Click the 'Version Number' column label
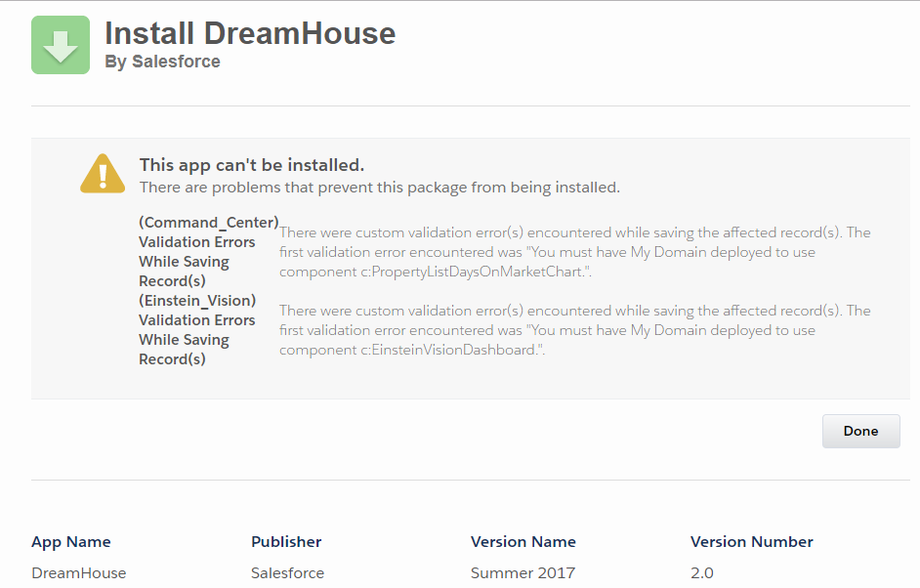 [752, 542]
